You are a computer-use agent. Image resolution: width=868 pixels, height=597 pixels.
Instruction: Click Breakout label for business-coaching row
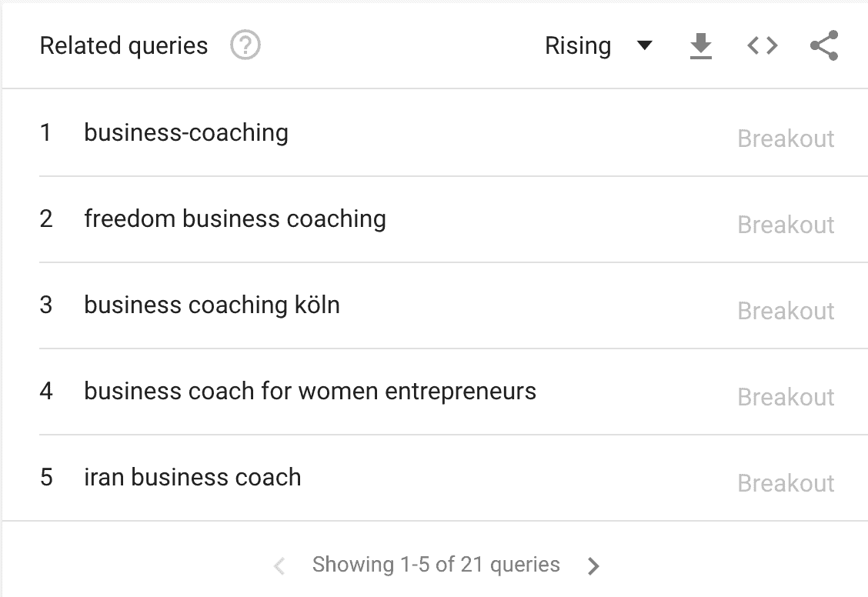click(x=786, y=138)
